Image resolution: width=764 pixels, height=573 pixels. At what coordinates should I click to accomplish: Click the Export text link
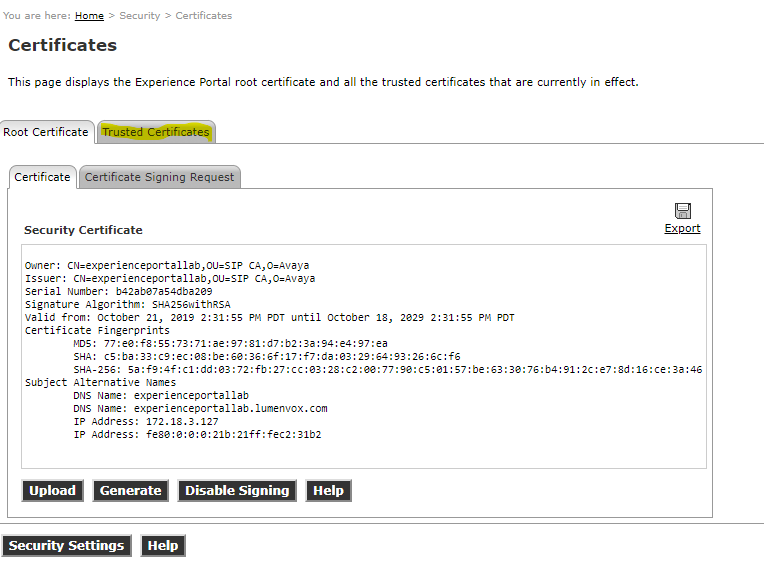click(682, 228)
